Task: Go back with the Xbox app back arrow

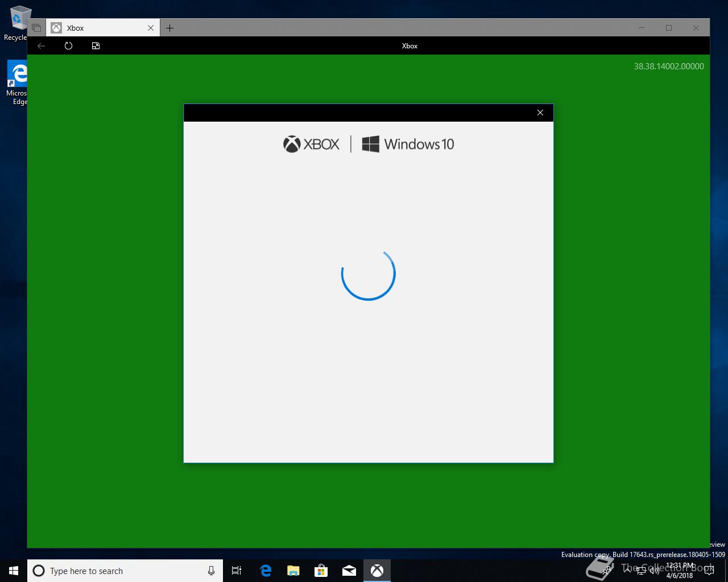Action: [41, 46]
